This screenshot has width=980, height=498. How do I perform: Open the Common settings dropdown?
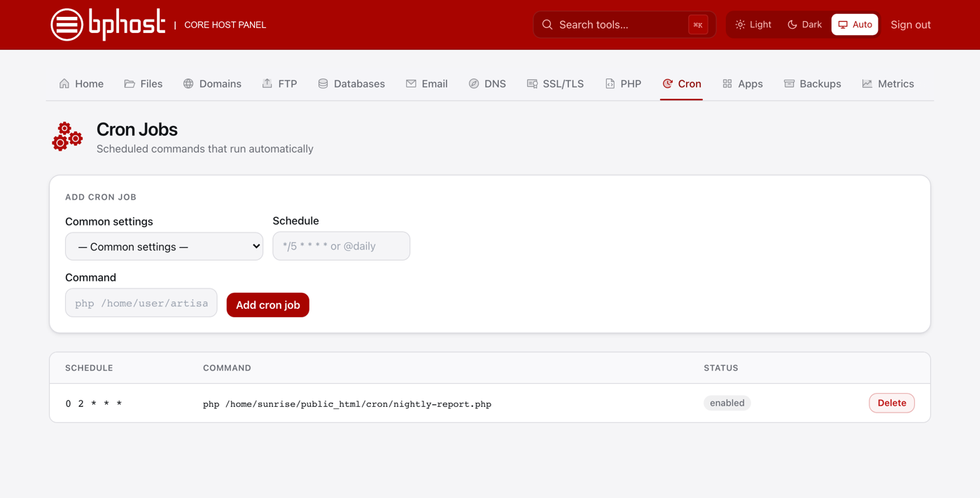[x=164, y=247]
